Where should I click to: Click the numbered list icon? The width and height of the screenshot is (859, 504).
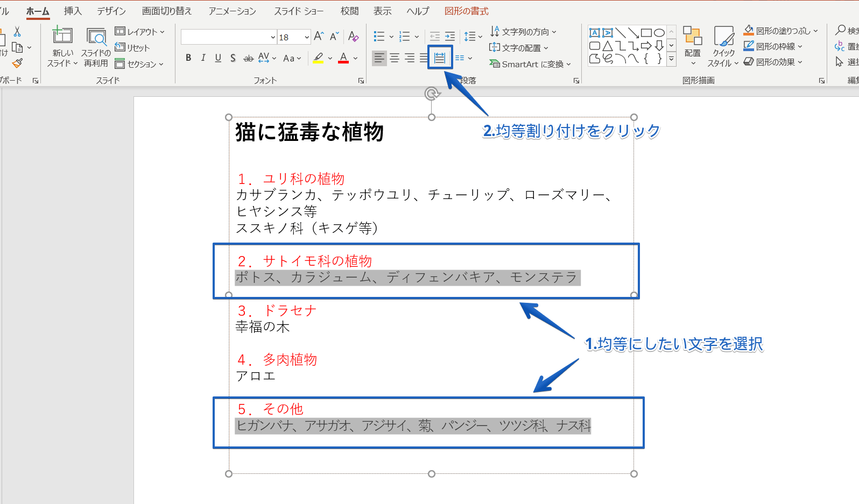click(x=405, y=37)
